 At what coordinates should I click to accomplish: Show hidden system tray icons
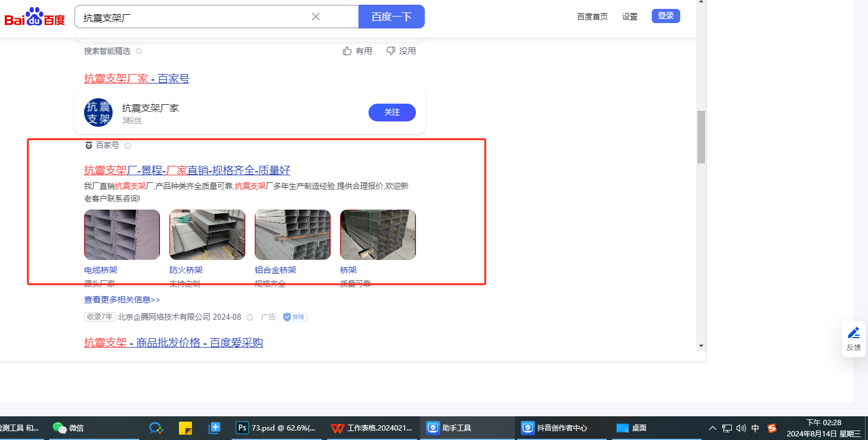point(713,428)
